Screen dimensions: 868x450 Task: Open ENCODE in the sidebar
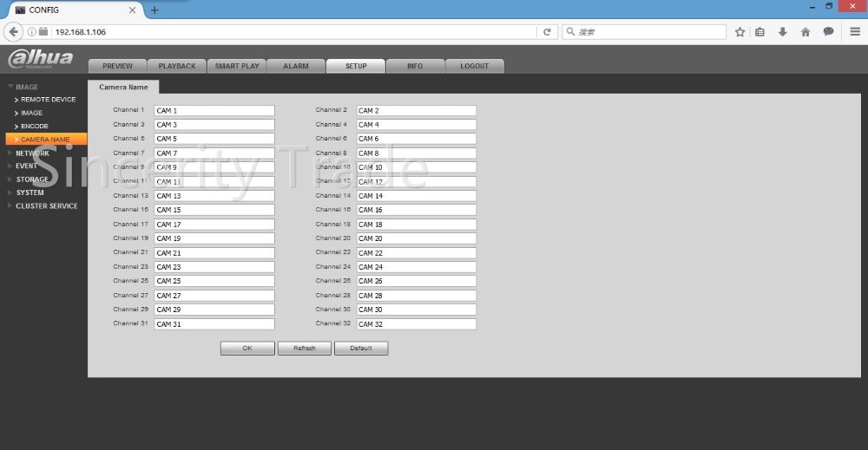(35, 127)
